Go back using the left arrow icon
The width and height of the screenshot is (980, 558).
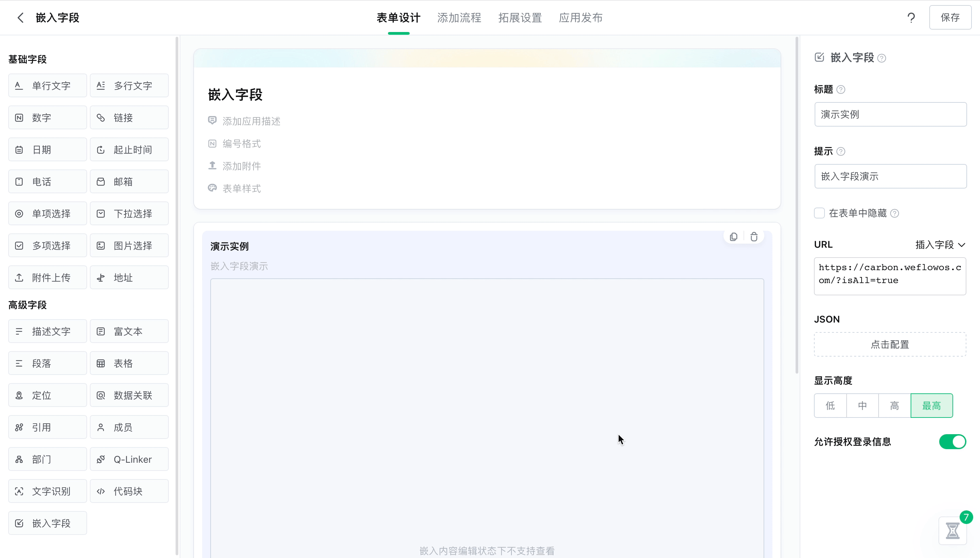[x=20, y=18]
